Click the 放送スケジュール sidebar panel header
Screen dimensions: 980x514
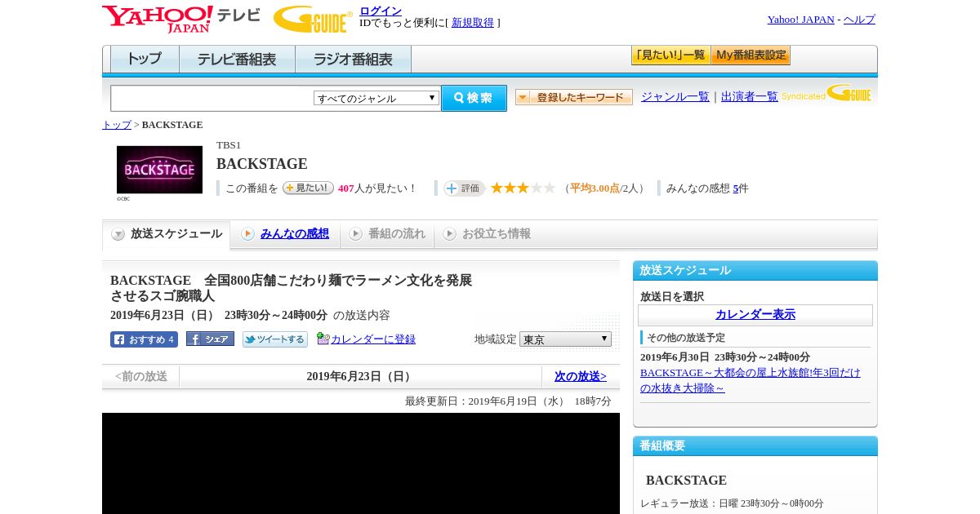click(x=755, y=271)
